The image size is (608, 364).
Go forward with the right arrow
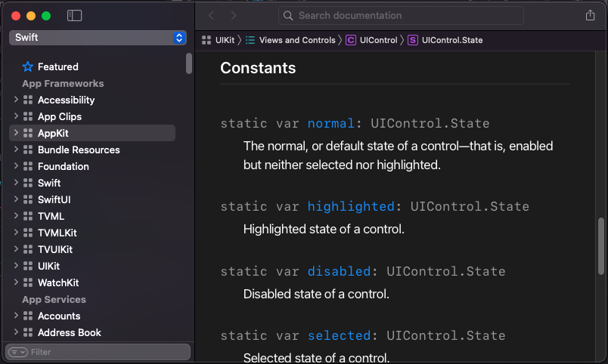click(233, 16)
